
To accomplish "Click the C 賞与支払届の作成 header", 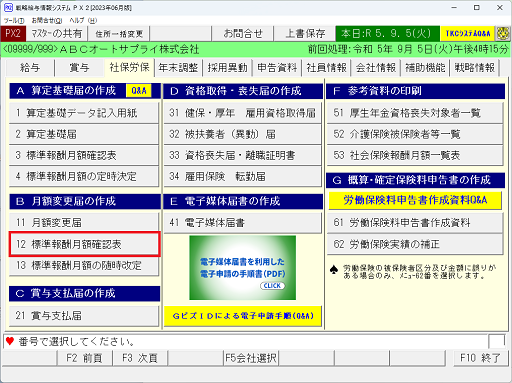I will click(x=85, y=293).
